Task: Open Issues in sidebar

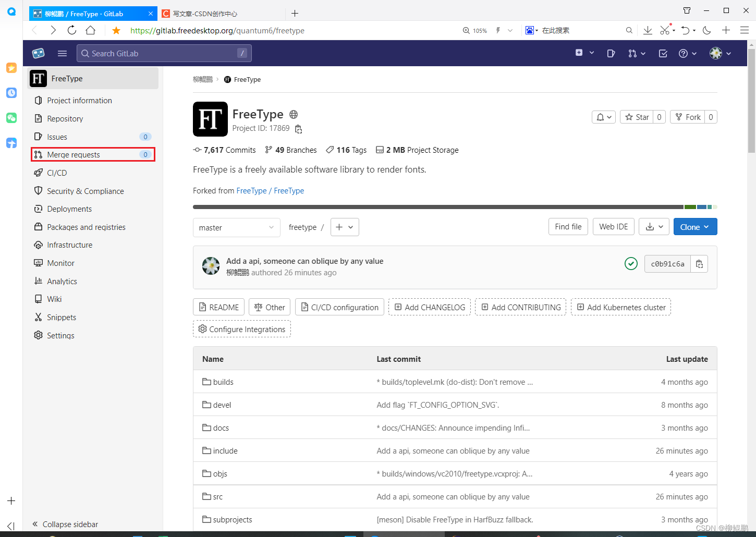Action: pos(94,137)
